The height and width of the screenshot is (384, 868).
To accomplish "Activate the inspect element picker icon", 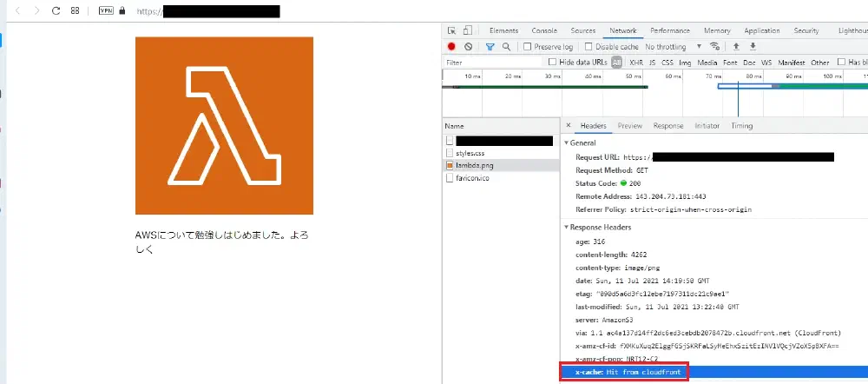I will pyautogui.click(x=451, y=31).
